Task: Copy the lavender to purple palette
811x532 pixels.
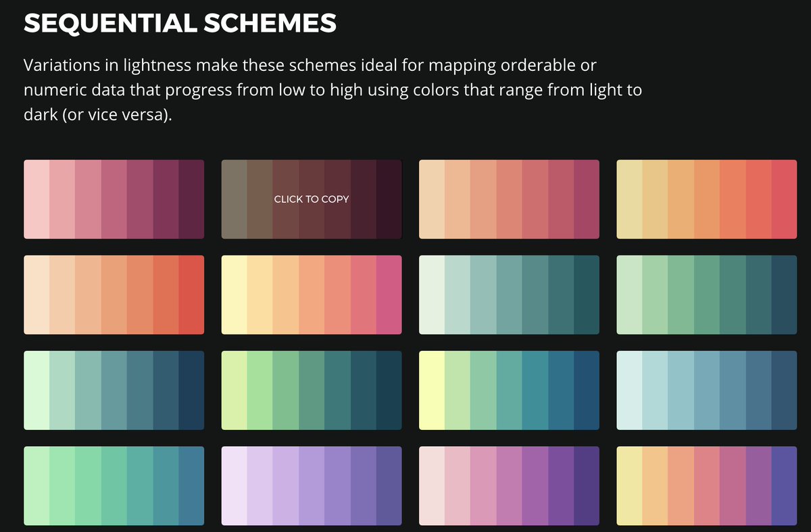Action: (x=312, y=485)
